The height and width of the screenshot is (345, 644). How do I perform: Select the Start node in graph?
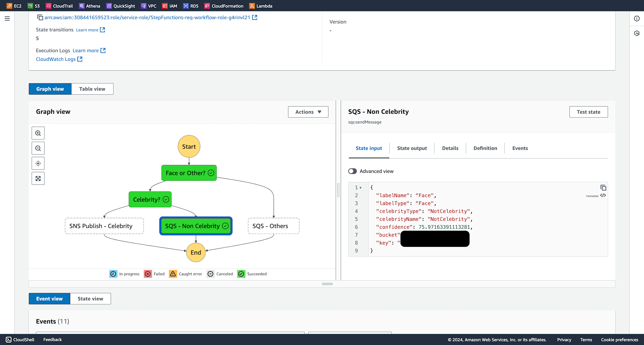pos(189,146)
